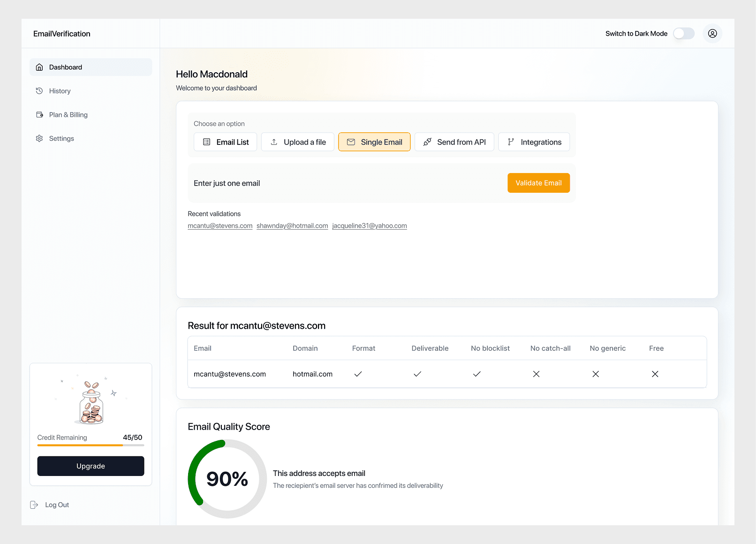756x544 pixels.
Task: Select the Dashboard sidebar item
Action: [x=65, y=67]
